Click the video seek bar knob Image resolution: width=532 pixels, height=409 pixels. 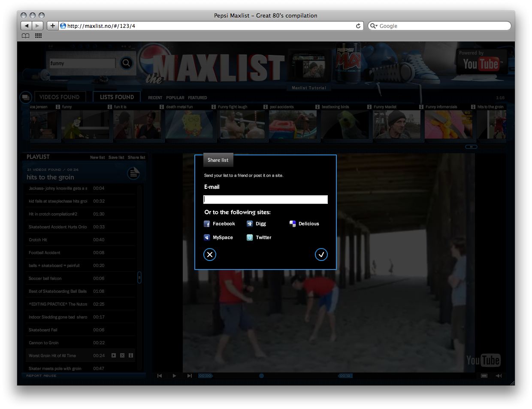261,376
